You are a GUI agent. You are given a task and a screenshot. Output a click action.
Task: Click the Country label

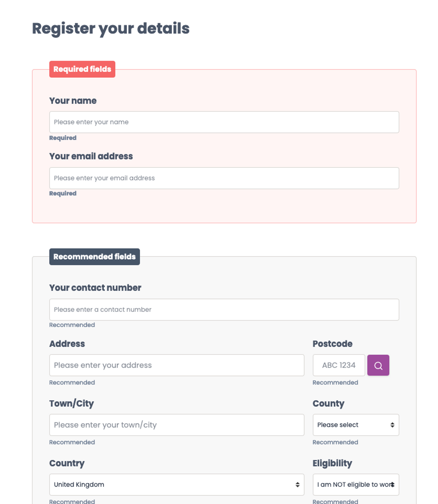[x=67, y=463]
